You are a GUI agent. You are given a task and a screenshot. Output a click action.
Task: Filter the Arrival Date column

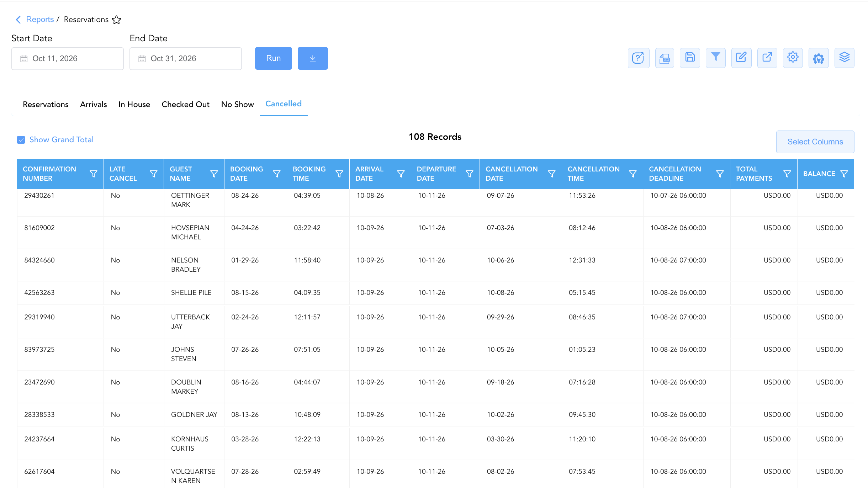(401, 174)
